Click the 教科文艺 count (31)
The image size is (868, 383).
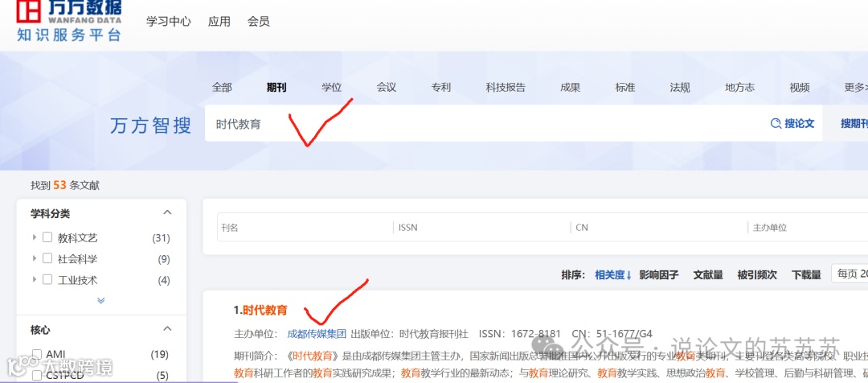click(x=161, y=238)
